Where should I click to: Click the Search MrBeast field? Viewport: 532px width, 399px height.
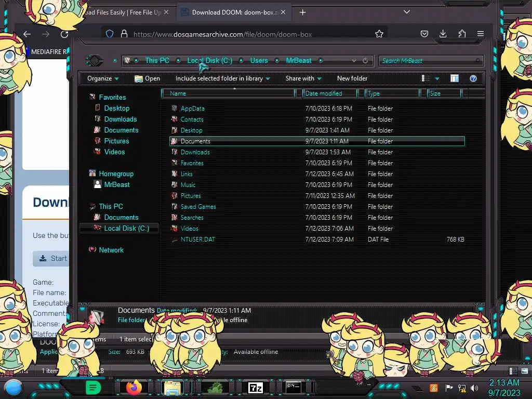coord(431,61)
